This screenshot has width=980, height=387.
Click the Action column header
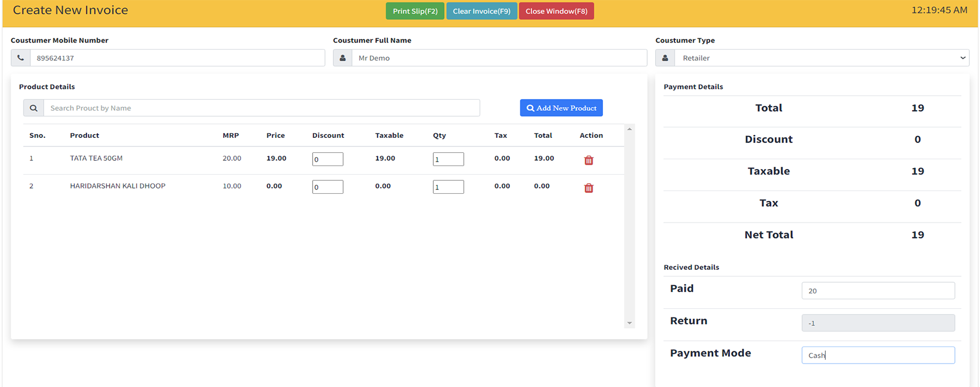(591, 135)
